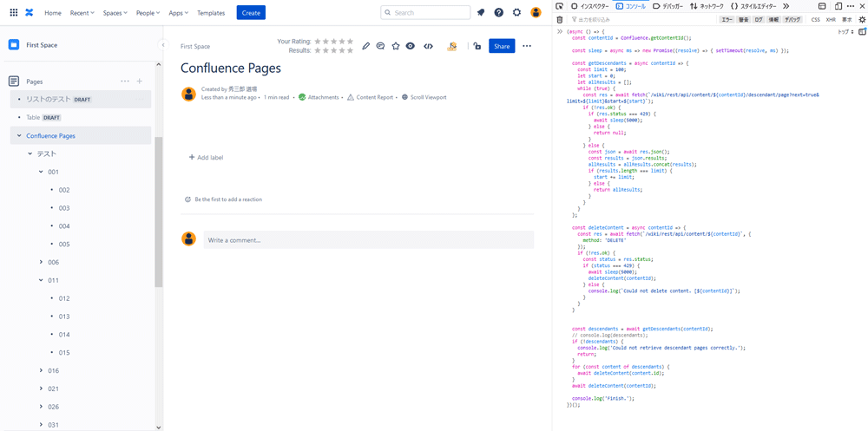Collapse the 001 tree node
The image size is (868, 431).
41,172
